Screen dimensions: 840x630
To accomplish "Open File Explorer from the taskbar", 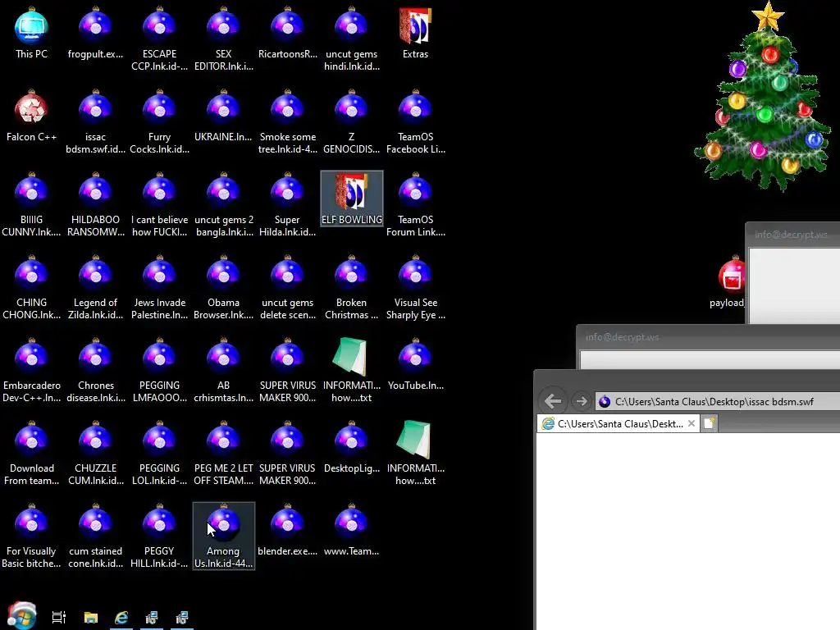I will point(91,618).
